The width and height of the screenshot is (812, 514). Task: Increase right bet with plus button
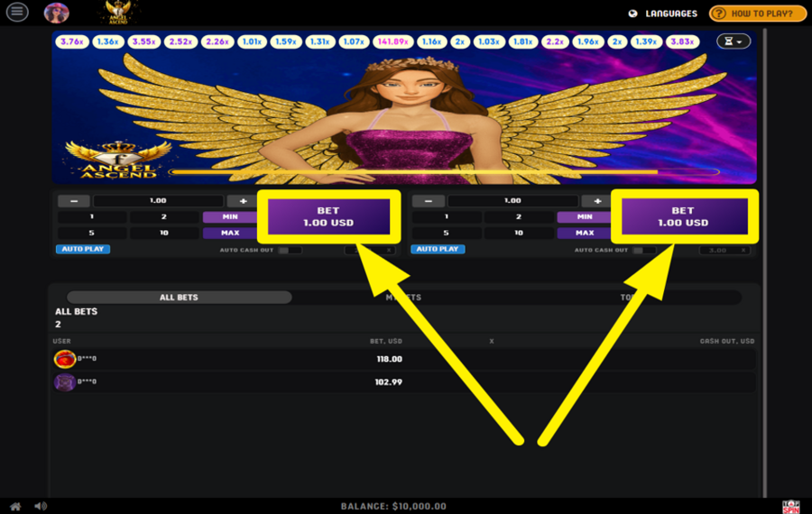click(x=596, y=201)
